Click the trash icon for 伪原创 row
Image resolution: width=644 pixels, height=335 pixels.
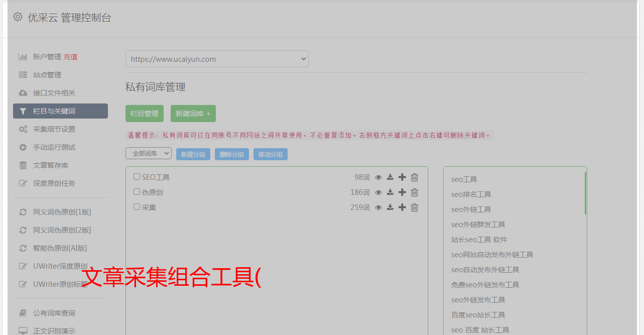pos(415,192)
